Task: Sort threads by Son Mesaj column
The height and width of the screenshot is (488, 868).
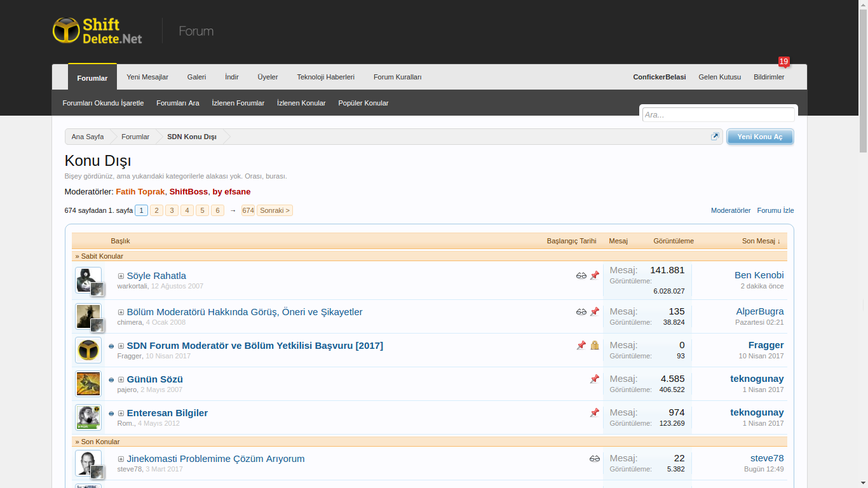Action: (761, 241)
